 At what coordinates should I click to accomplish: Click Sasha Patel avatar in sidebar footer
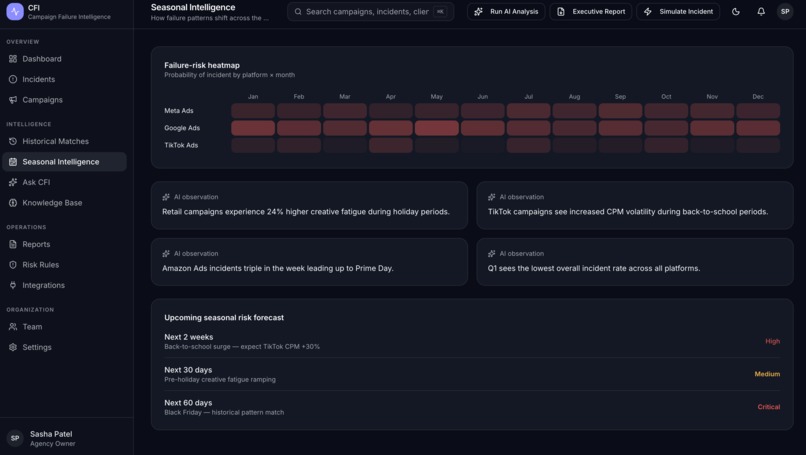click(15, 438)
